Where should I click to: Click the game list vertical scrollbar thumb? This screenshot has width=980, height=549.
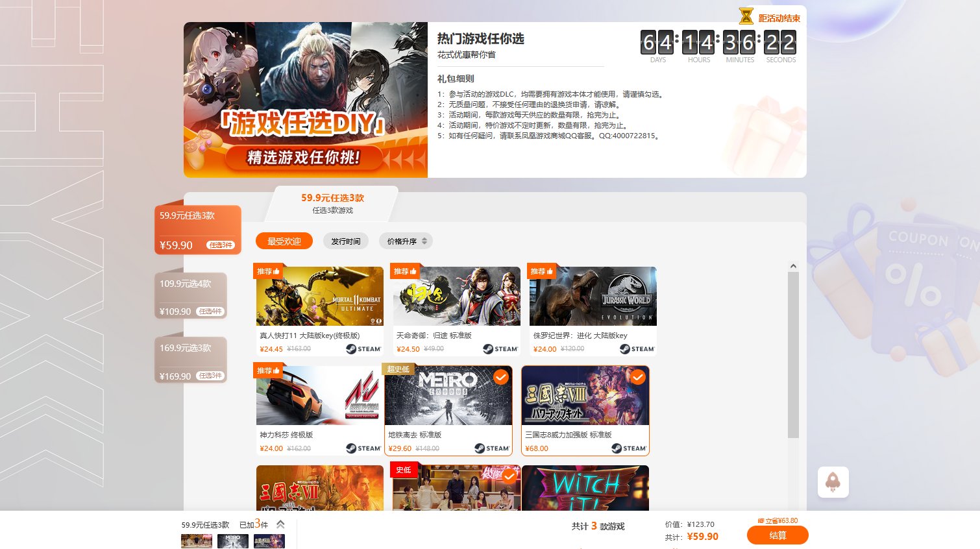coord(792,354)
